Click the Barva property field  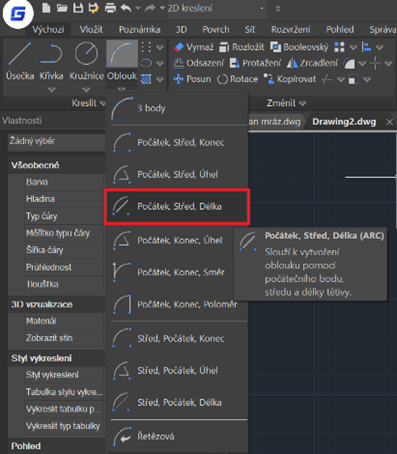pos(63,182)
